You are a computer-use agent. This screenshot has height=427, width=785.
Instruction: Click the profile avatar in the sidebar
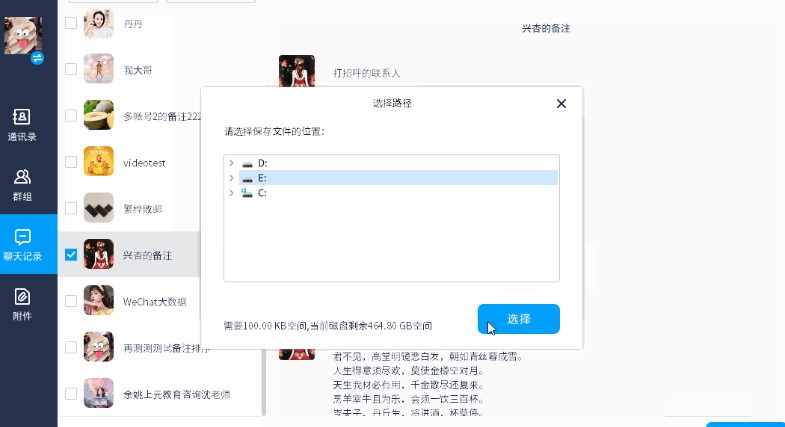pos(23,36)
